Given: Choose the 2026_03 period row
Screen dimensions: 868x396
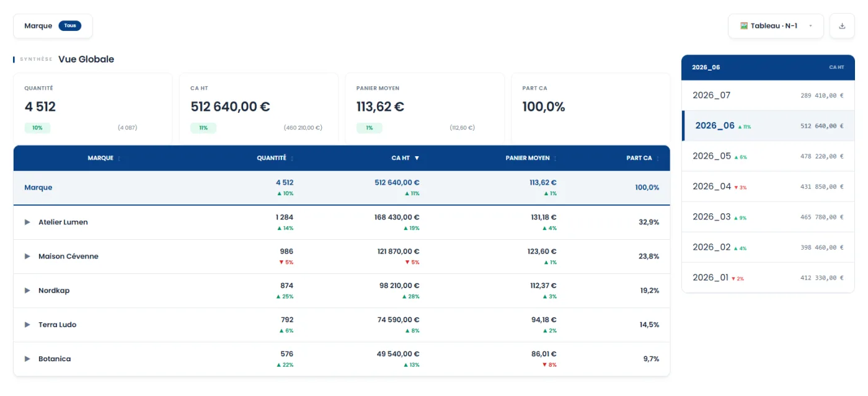Looking at the screenshot, I should [x=768, y=217].
